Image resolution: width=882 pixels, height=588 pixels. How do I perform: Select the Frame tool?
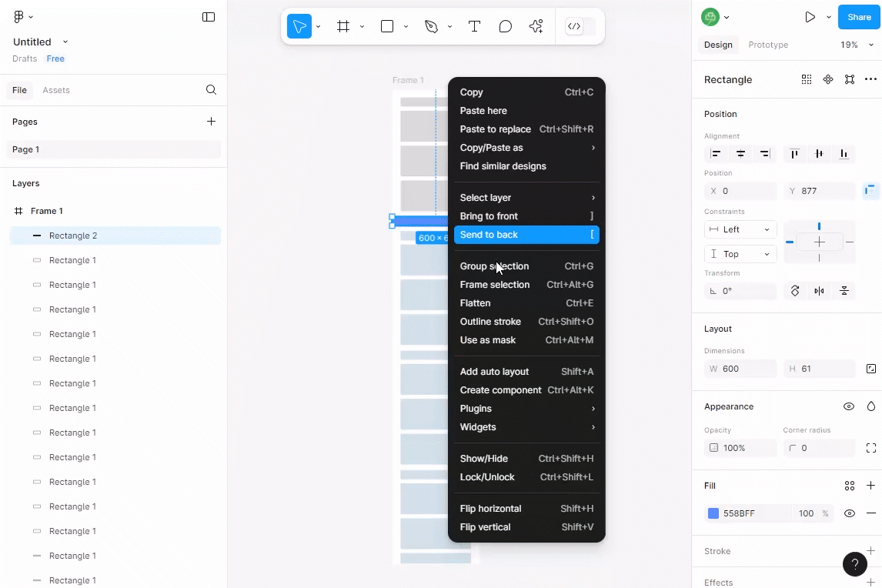coord(343,26)
